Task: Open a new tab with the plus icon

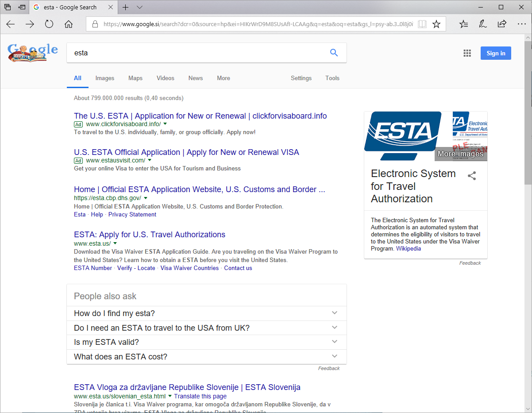Action: pyautogui.click(x=126, y=7)
